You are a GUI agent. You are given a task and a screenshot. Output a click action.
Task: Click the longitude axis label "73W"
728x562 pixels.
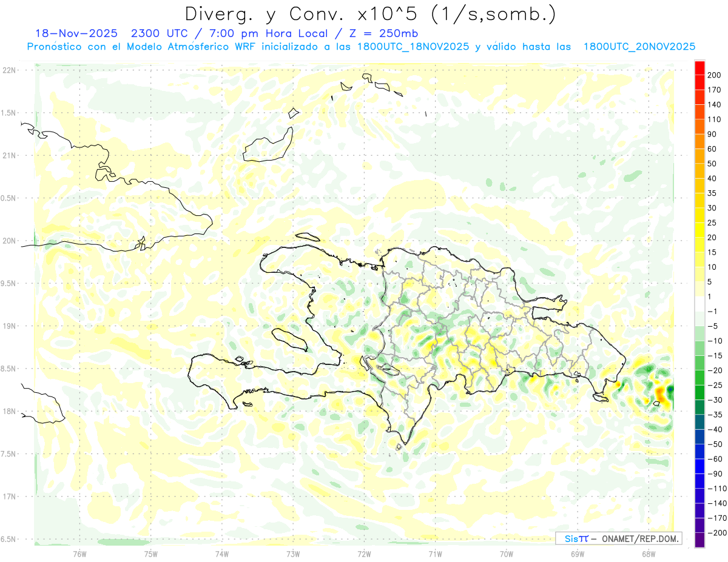tap(293, 554)
